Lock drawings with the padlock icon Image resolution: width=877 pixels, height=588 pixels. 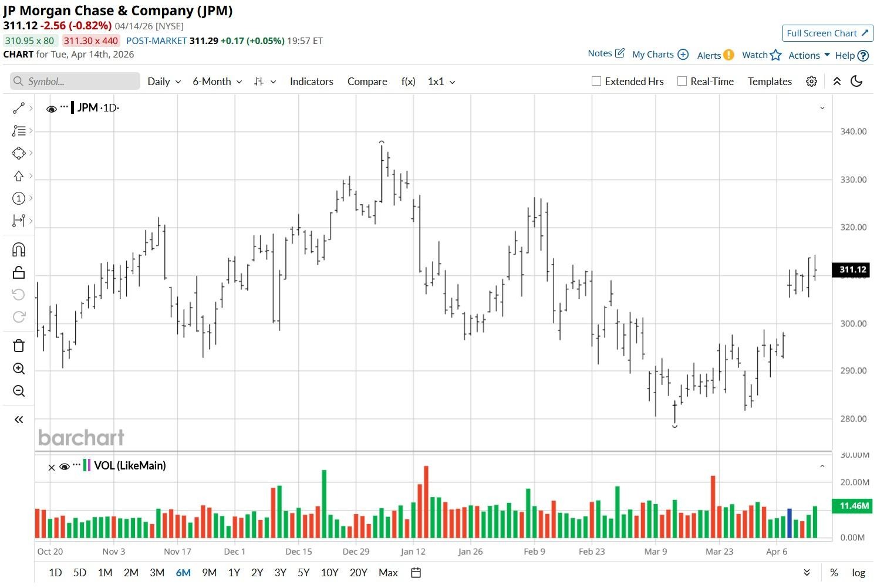(x=19, y=272)
